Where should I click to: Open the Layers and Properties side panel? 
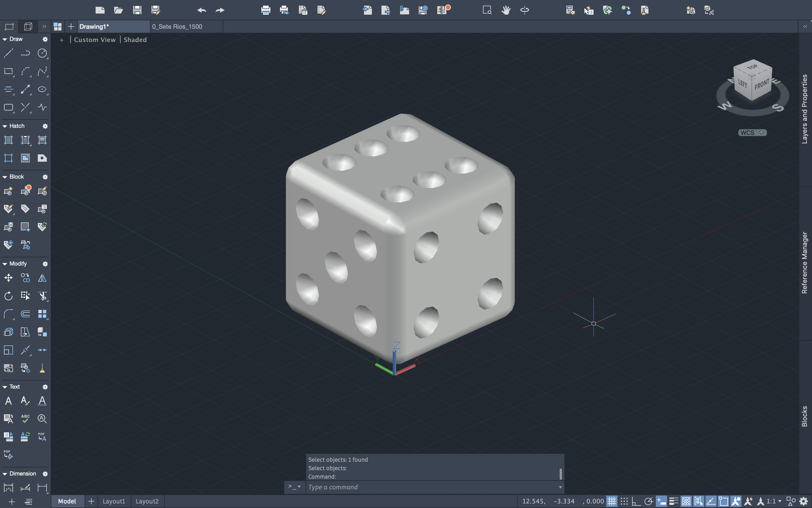[x=805, y=109]
